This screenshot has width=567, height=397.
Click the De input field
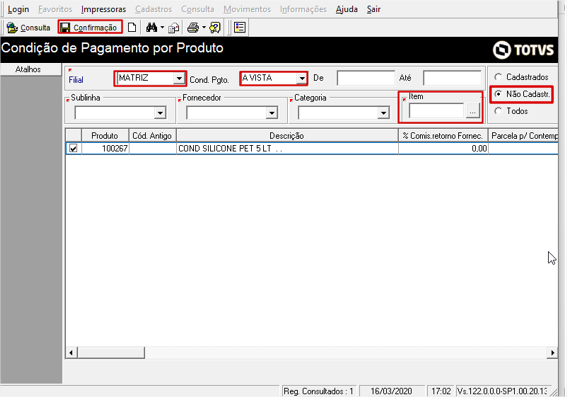coord(366,78)
